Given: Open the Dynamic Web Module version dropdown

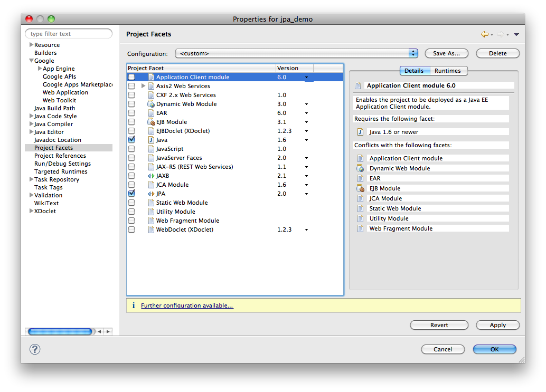Looking at the screenshot, I should pos(306,104).
